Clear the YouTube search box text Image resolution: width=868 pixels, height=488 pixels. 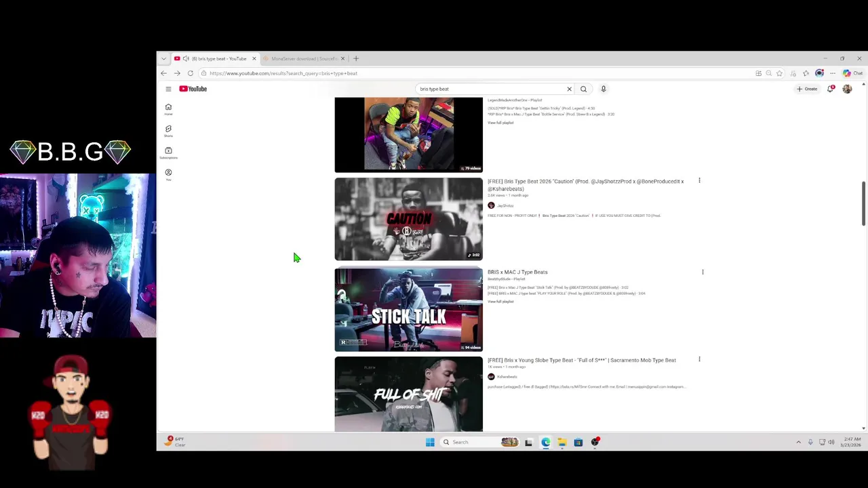(x=569, y=89)
